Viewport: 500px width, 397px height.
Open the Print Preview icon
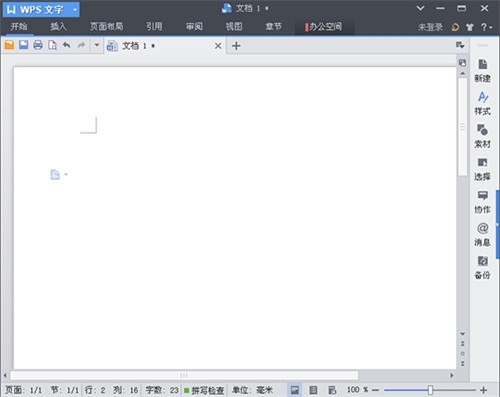pos(52,45)
